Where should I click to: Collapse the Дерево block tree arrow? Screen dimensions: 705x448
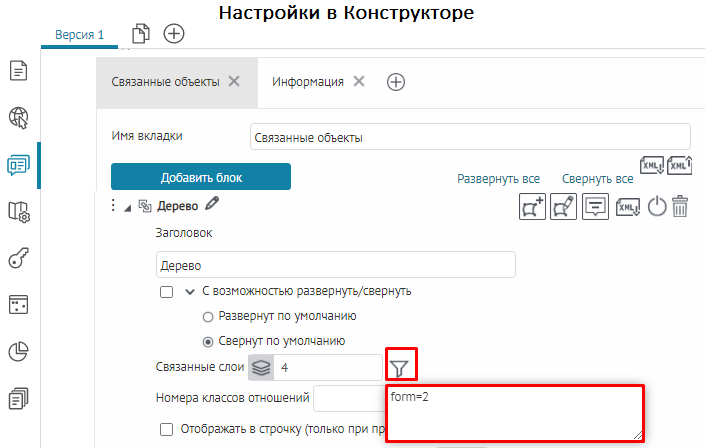[x=126, y=207]
